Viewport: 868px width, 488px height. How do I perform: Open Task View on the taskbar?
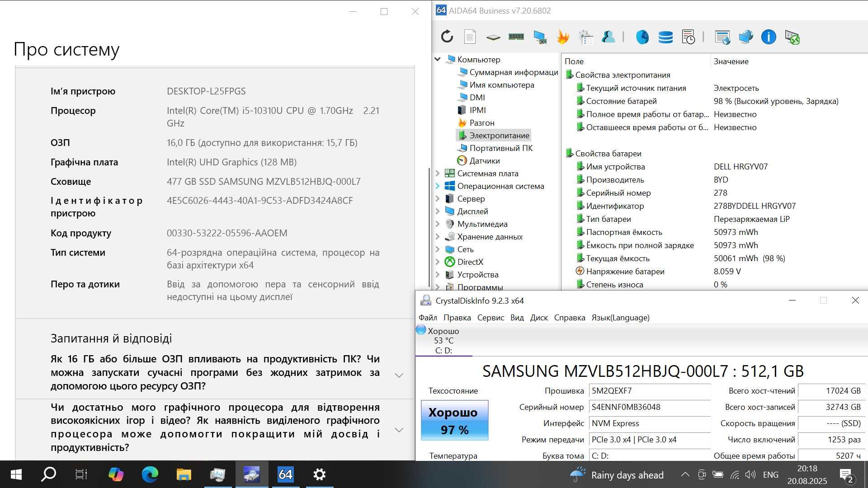(x=81, y=474)
